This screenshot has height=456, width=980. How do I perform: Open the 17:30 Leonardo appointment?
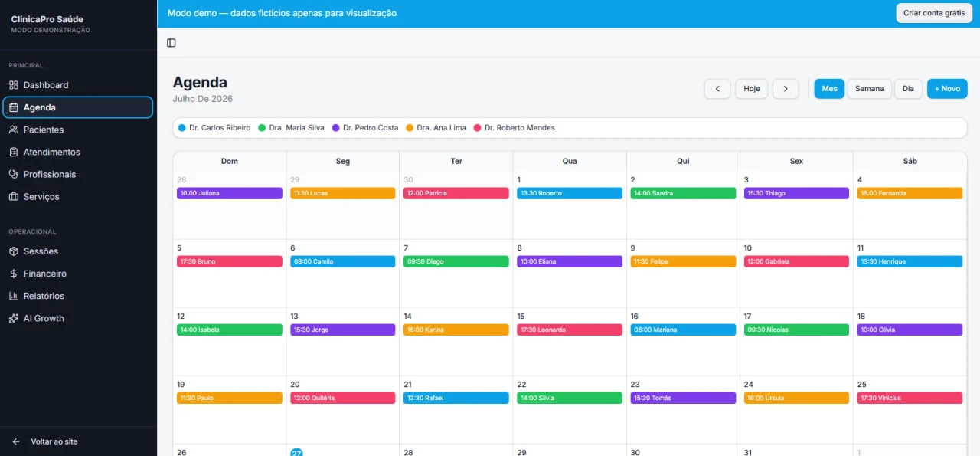pos(570,330)
